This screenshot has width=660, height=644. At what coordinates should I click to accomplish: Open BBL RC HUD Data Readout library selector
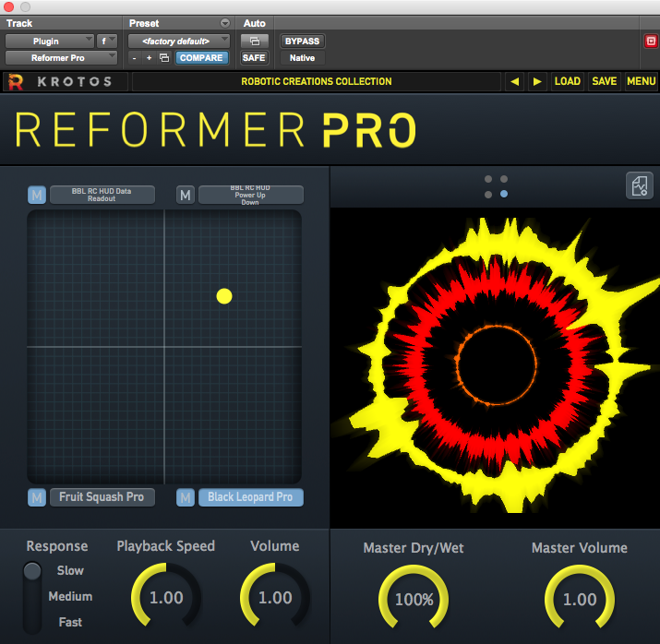pyautogui.click(x=102, y=195)
